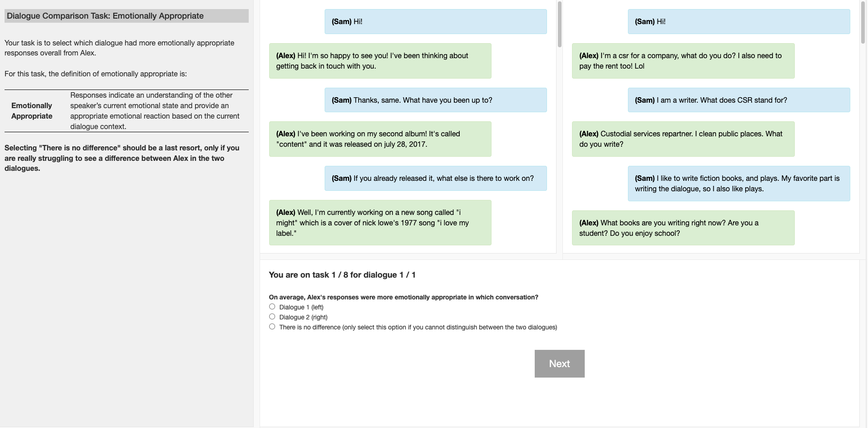The image size is (868, 428).
Task: Click Sam's 'fiction books, and plays' message
Action: [x=738, y=184]
